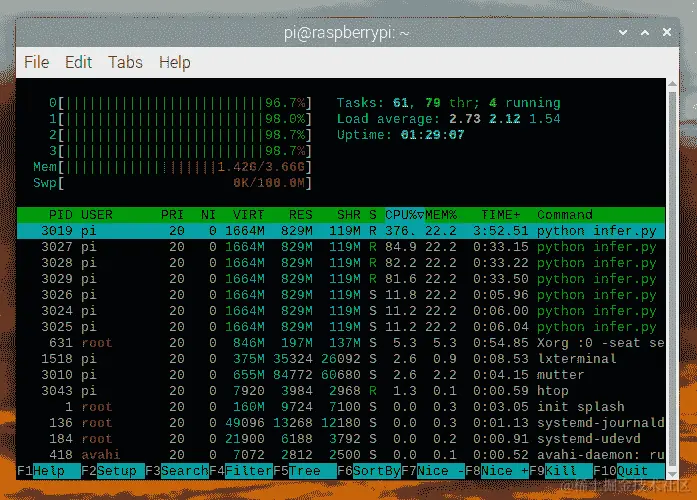Click the CPU 1 usage meter

(x=180, y=119)
